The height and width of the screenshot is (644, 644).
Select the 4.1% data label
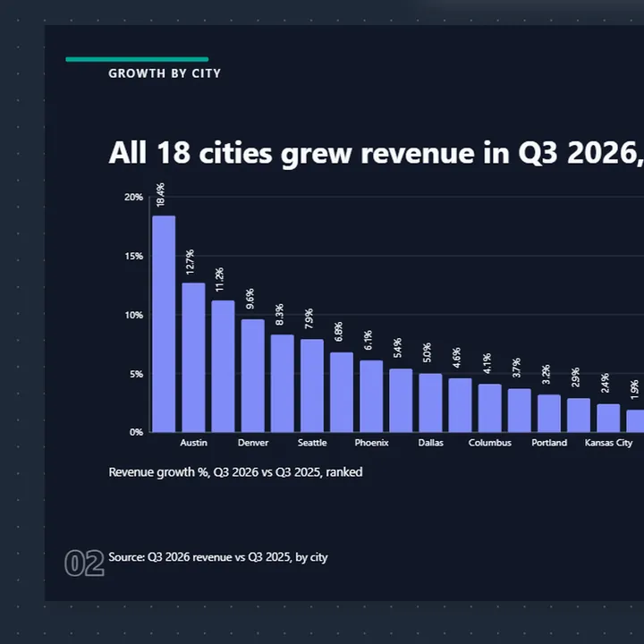(487, 363)
